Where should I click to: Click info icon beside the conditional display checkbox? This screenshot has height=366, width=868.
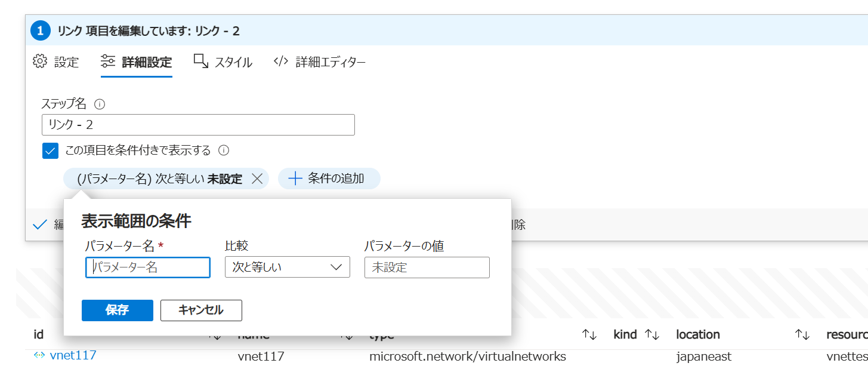click(x=224, y=150)
